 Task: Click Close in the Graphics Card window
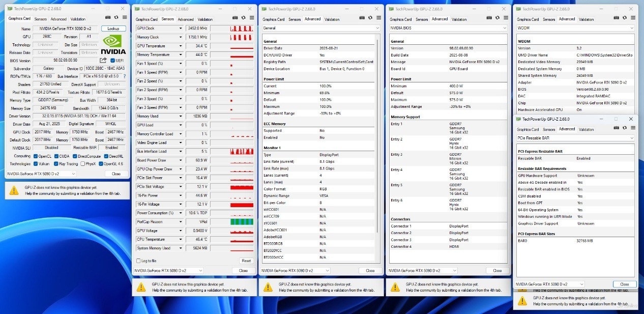[x=116, y=174]
